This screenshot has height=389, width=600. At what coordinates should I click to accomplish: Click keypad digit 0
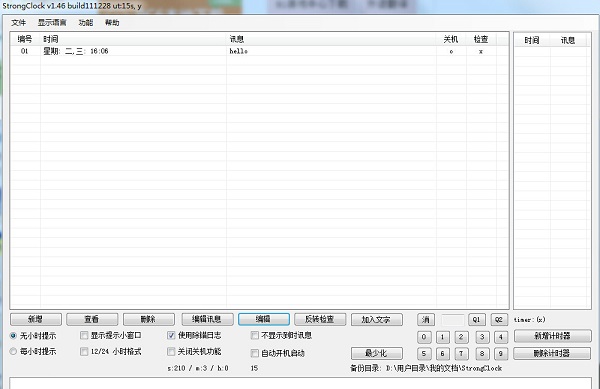coord(424,337)
